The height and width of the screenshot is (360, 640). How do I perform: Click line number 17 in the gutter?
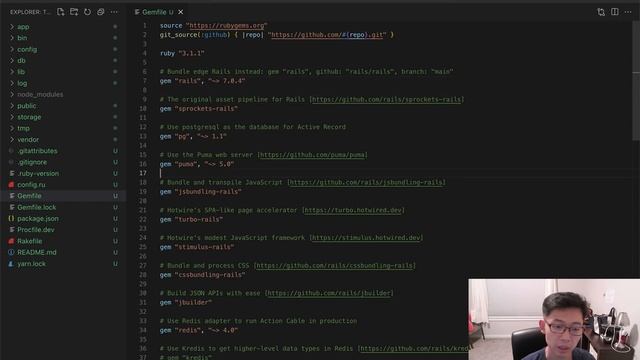tap(143, 173)
